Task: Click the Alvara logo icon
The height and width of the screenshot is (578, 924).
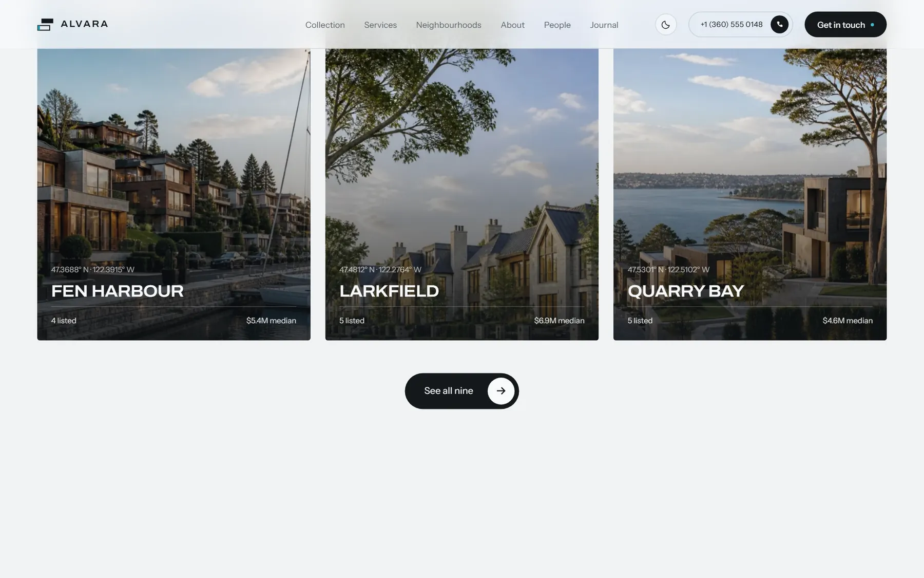Action: click(x=45, y=25)
